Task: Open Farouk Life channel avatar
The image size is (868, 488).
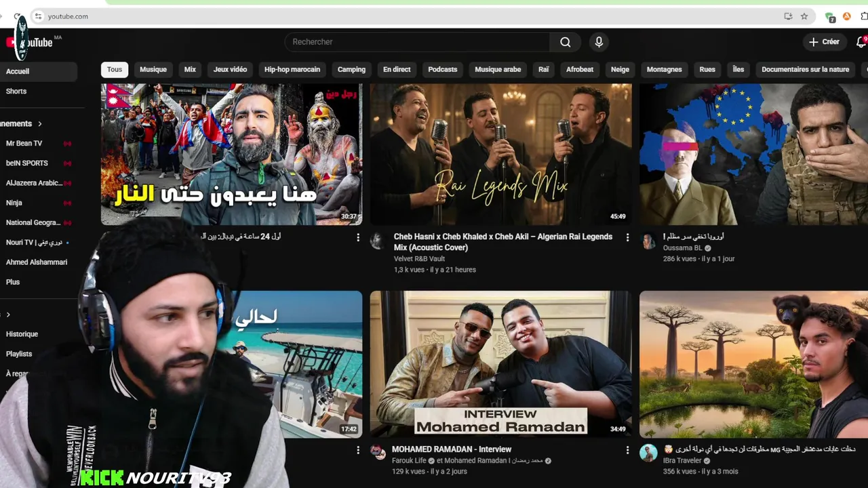Action: click(x=378, y=453)
